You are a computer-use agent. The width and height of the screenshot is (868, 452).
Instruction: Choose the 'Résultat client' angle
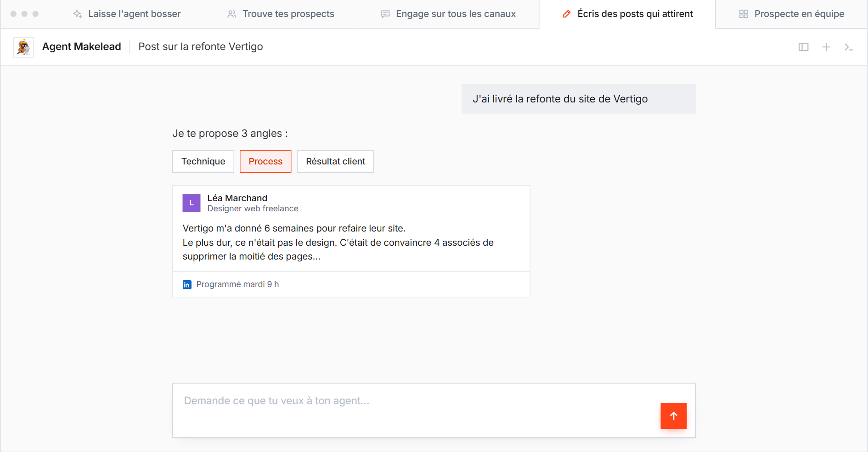pyautogui.click(x=335, y=161)
